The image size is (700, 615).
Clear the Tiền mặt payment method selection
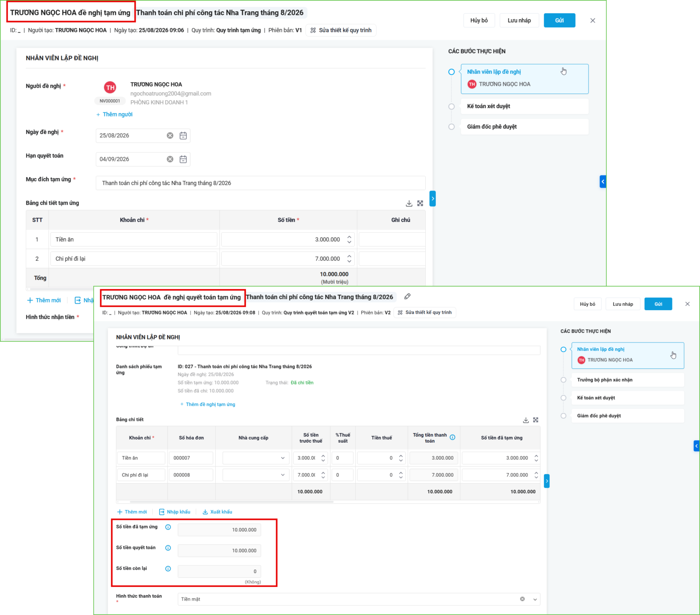tap(522, 599)
